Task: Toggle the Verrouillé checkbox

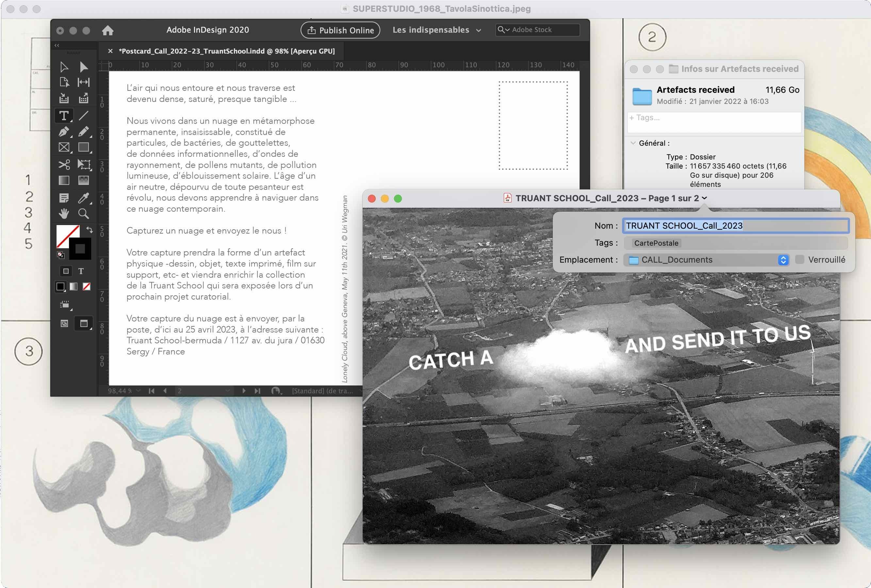Action: tap(799, 260)
